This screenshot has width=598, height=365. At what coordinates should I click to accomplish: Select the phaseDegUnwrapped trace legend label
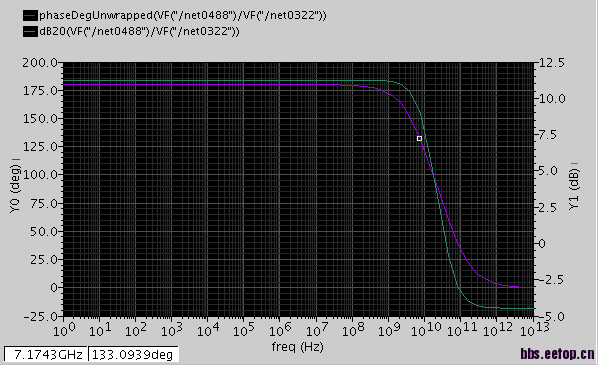tap(183, 16)
